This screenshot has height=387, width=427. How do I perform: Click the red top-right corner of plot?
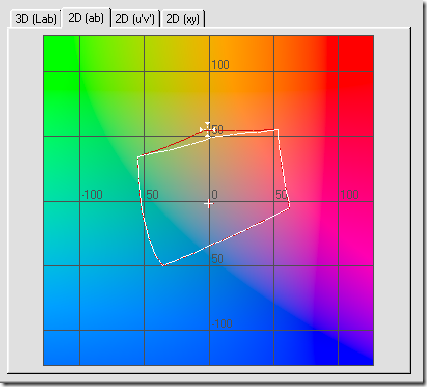coord(356,53)
